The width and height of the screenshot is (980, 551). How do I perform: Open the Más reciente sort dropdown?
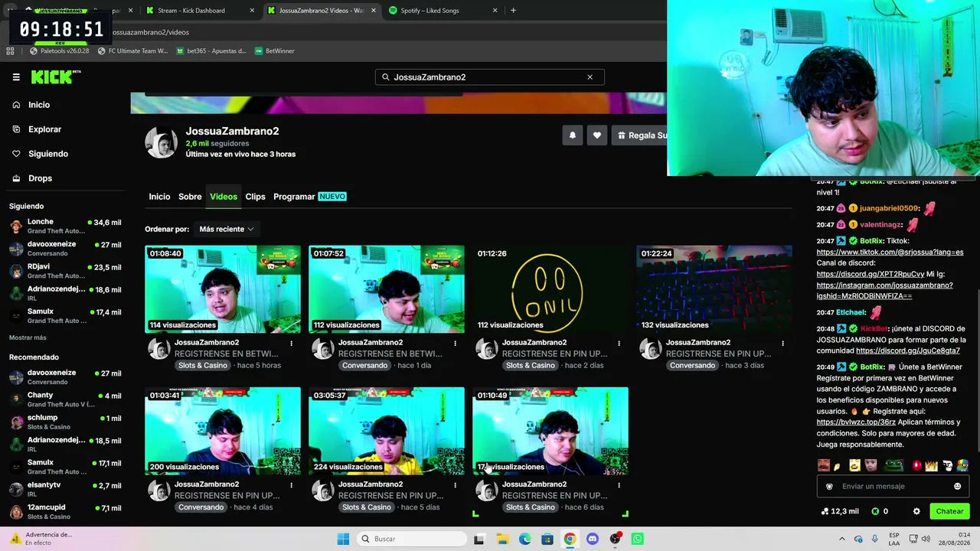(x=227, y=229)
